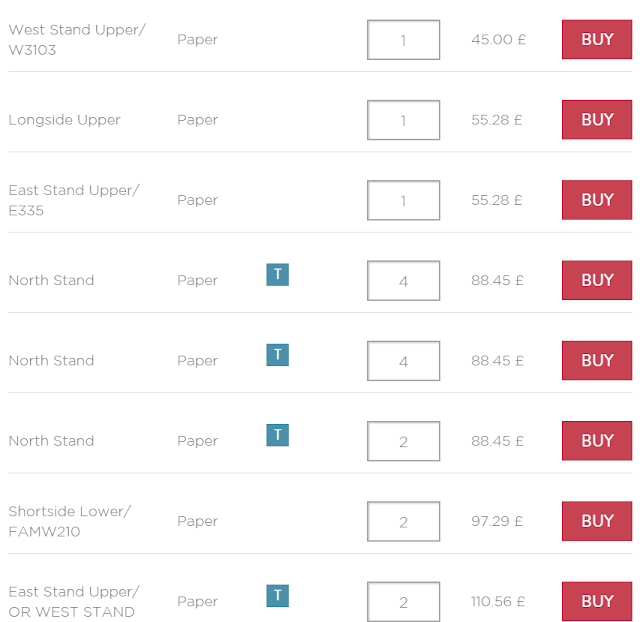Click the T icon in the first North Stand row
The image size is (640, 622).
(x=277, y=275)
